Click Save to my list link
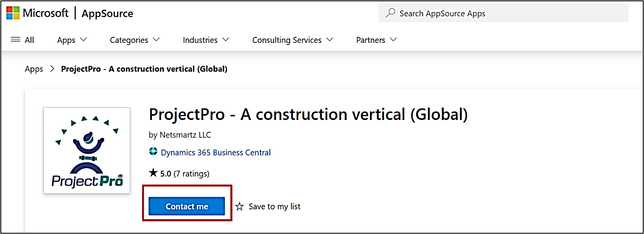The height and width of the screenshot is (234, 644). (x=274, y=206)
